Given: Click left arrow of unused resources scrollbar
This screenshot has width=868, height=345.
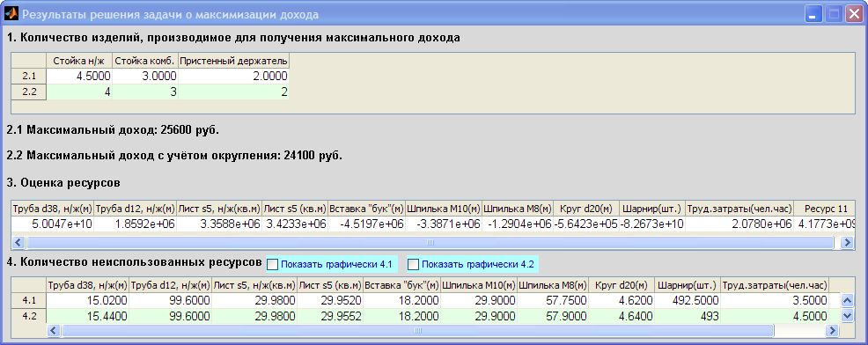Looking at the screenshot, I should [53, 331].
